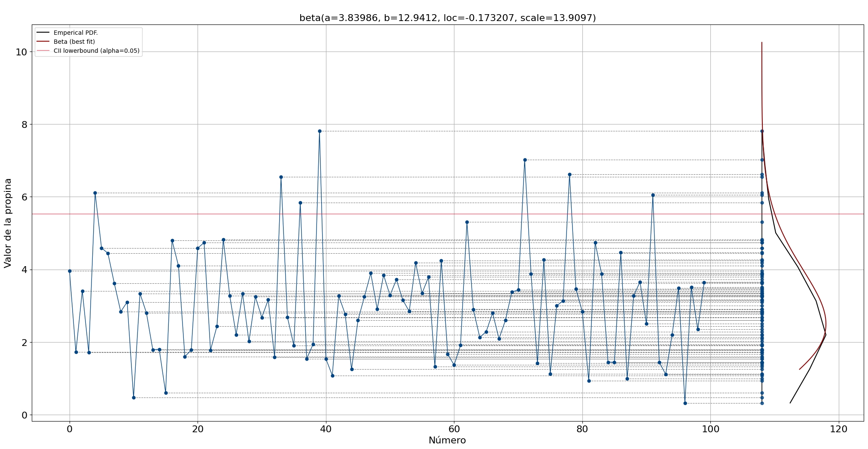Viewport: 868px width, 449px height.
Task: Click the plot title starting with "beta(a=3.83986"
Action: 448,18
